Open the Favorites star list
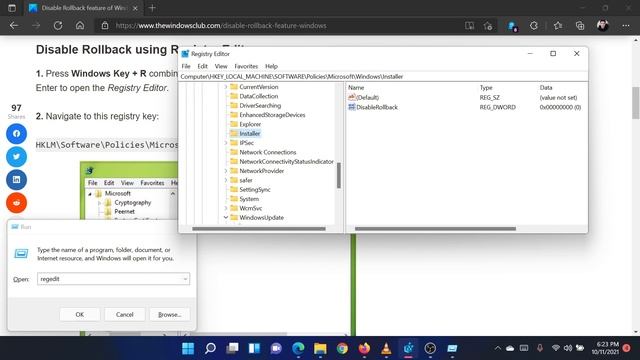This screenshot has height=360, width=640. pyautogui.click(x=558, y=26)
